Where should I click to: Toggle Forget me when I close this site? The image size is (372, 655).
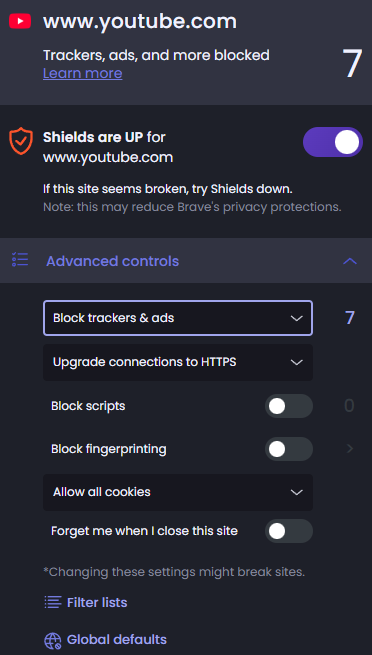(x=288, y=531)
